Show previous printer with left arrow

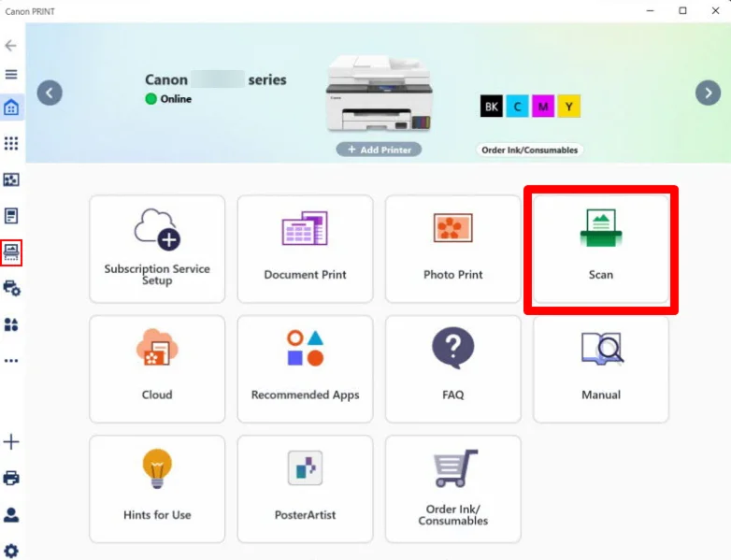(50, 93)
